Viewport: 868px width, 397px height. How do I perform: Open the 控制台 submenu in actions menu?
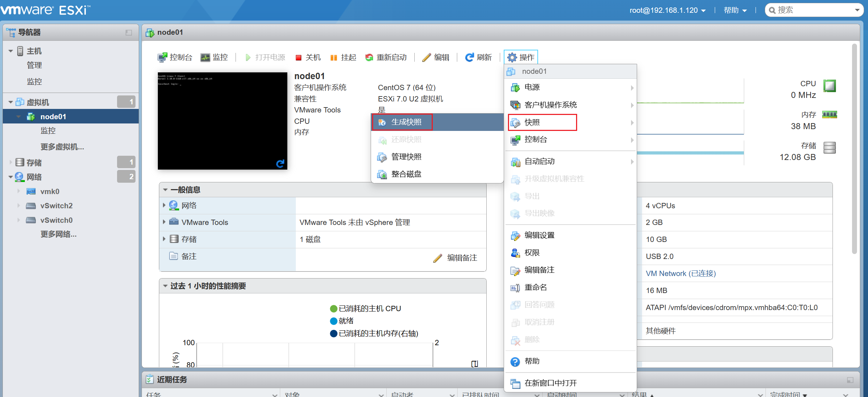(x=570, y=139)
